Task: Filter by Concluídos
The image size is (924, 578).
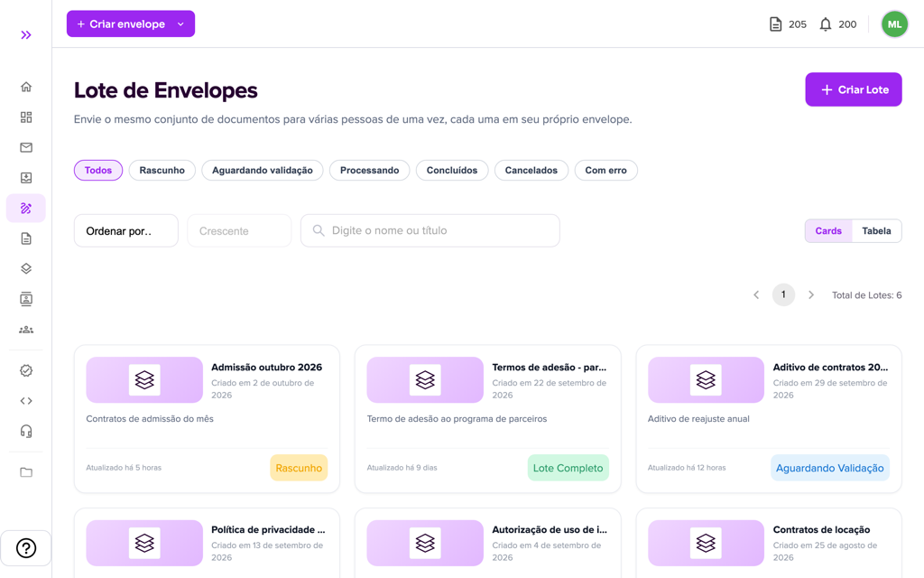Action: pos(452,170)
